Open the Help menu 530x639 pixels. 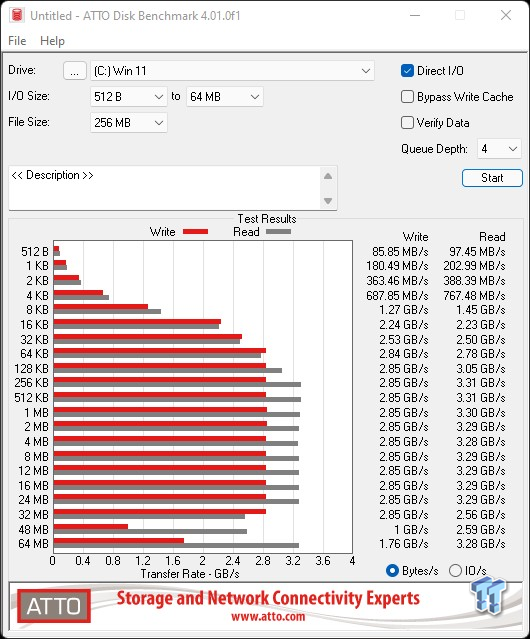(52, 41)
